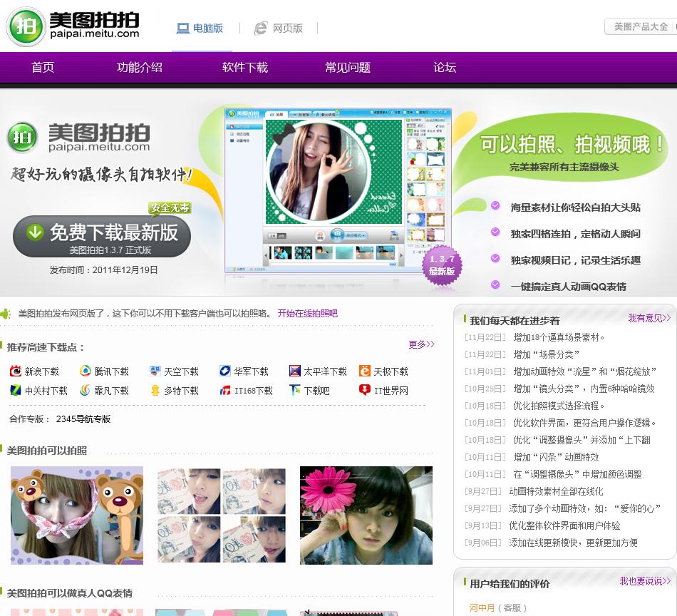The width and height of the screenshot is (677, 616).
Task: Open 常见问题 in the nav bar
Action: click(x=348, y=68)
